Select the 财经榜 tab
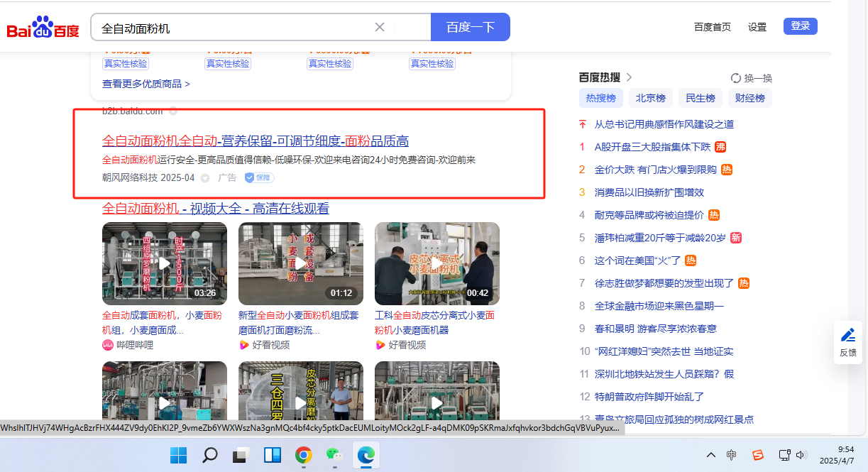The width and height of the screenshot is (868, 472). 749,98
